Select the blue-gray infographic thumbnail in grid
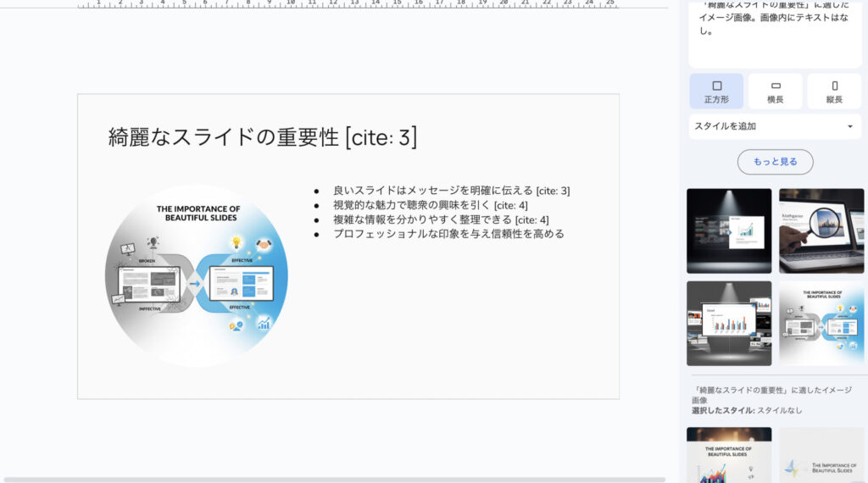 (x=821, y=323)
